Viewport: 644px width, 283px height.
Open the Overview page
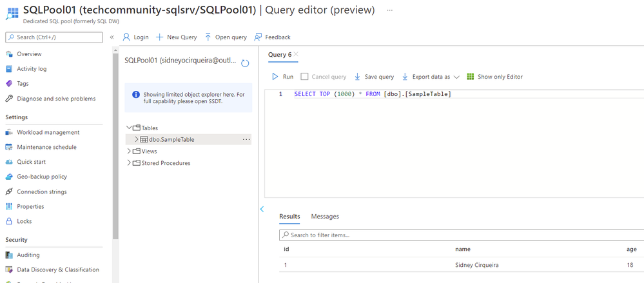click(29, 54)
